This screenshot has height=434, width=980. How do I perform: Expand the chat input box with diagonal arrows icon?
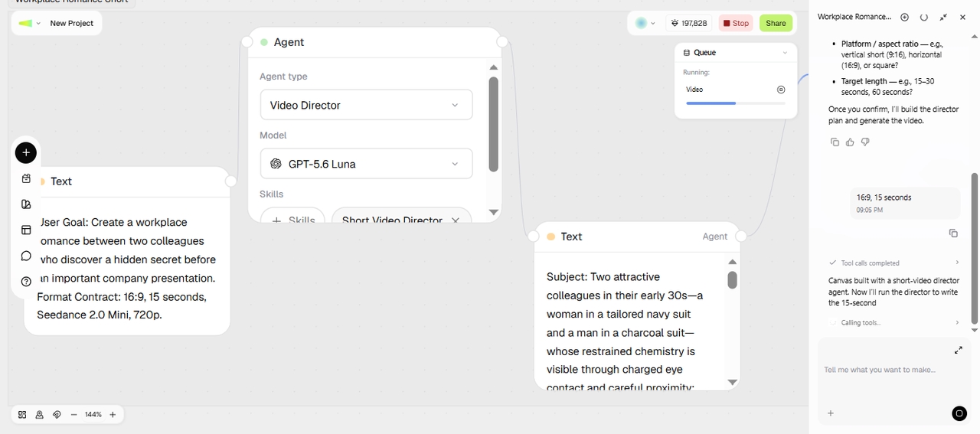[x=958, y=350]
